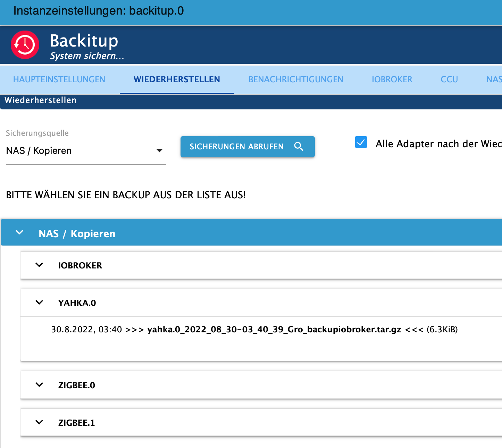Image resolution: width=502 pixels, height=448 pixels.
Task: Open the Haupteinstellungen tab
Action: click(x=59, y=80)
